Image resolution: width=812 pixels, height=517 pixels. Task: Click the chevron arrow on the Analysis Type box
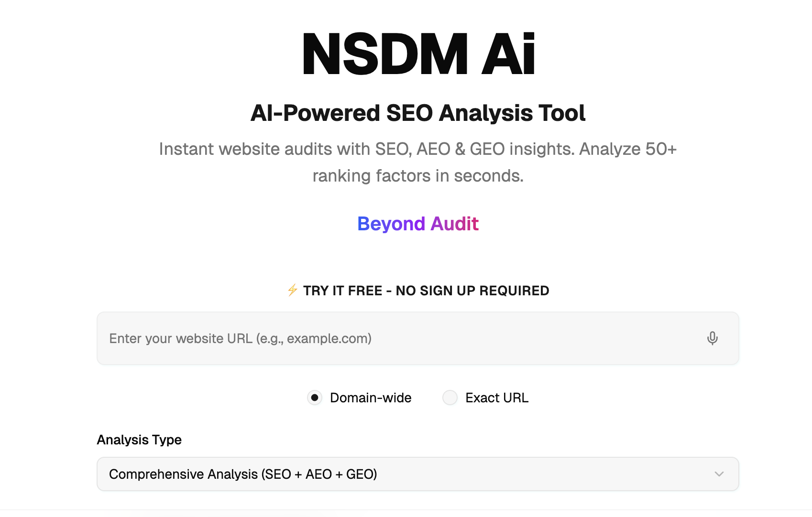(x=719, y=474)
